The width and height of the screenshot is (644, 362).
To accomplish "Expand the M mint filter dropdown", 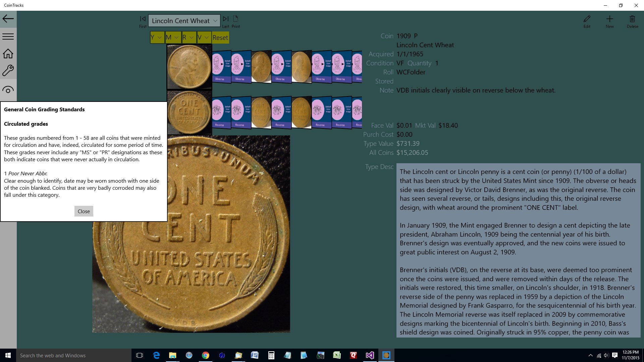I will (x=172, y=37).
